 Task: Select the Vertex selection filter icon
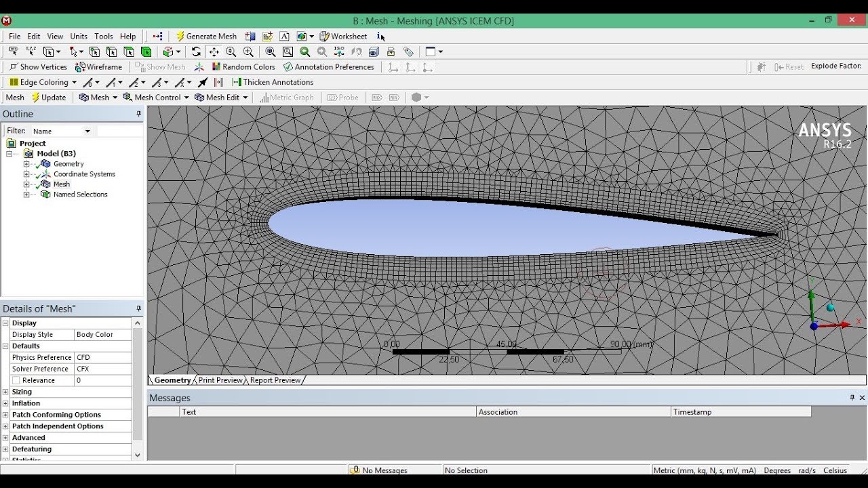point(94,52)
